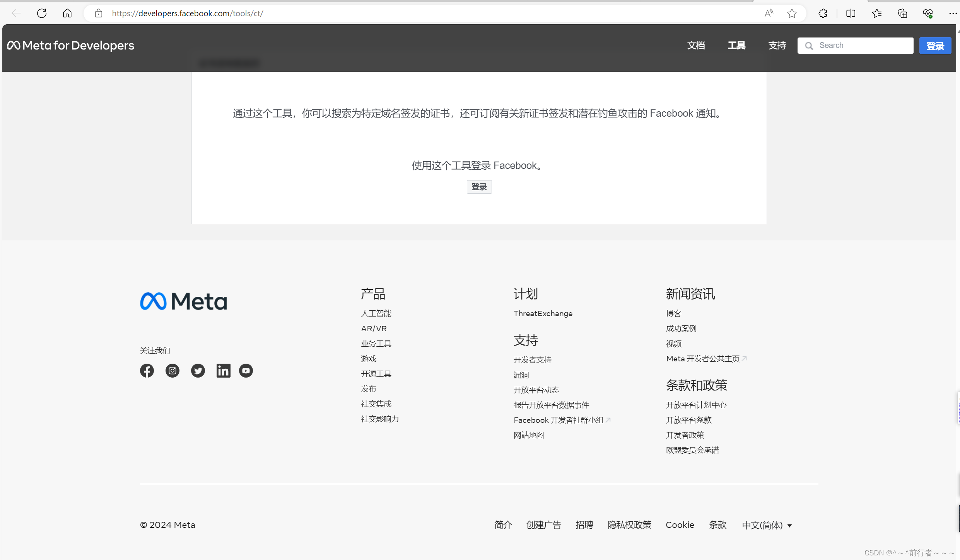
Task: Open the 社交集成 link
Action: (376, 404)
